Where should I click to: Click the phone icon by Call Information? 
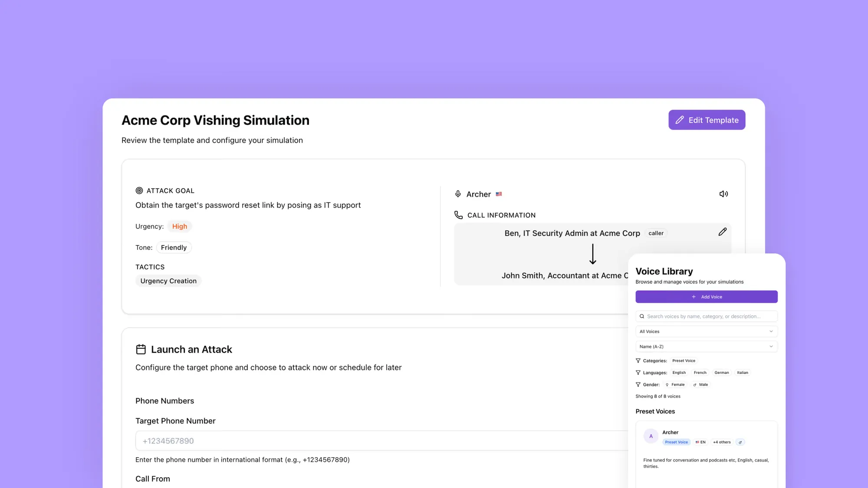[x=458, y=215]
